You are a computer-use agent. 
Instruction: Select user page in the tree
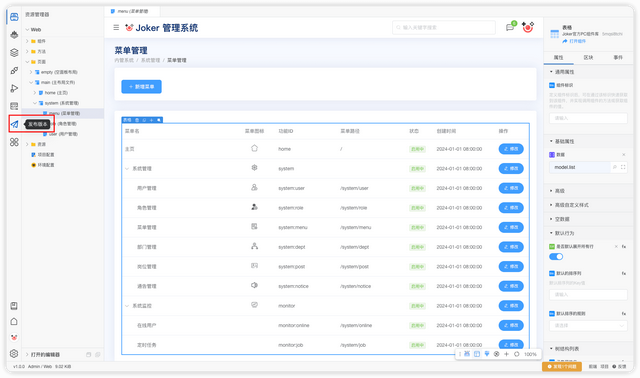tap(63, 134)
